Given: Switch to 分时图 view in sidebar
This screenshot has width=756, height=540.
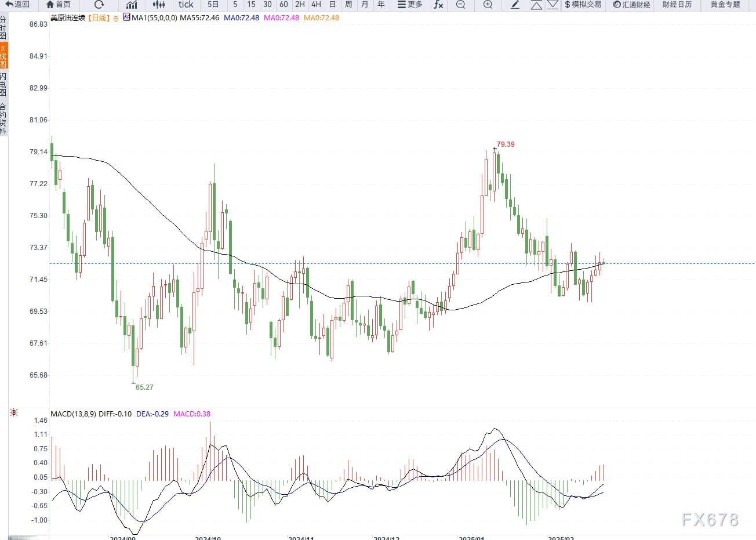Looking at the screenshot, I should [3, 27].
